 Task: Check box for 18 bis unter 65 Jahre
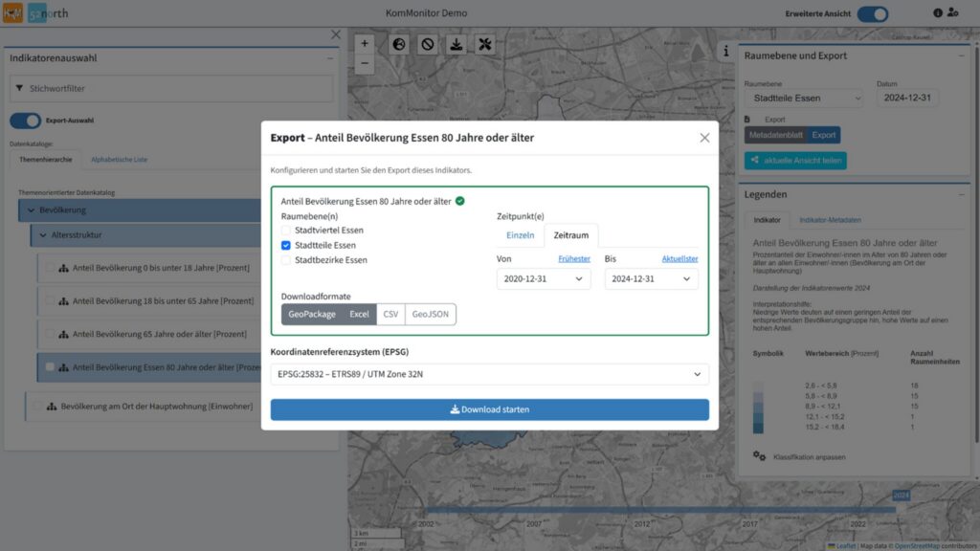(x=50, y=300)
